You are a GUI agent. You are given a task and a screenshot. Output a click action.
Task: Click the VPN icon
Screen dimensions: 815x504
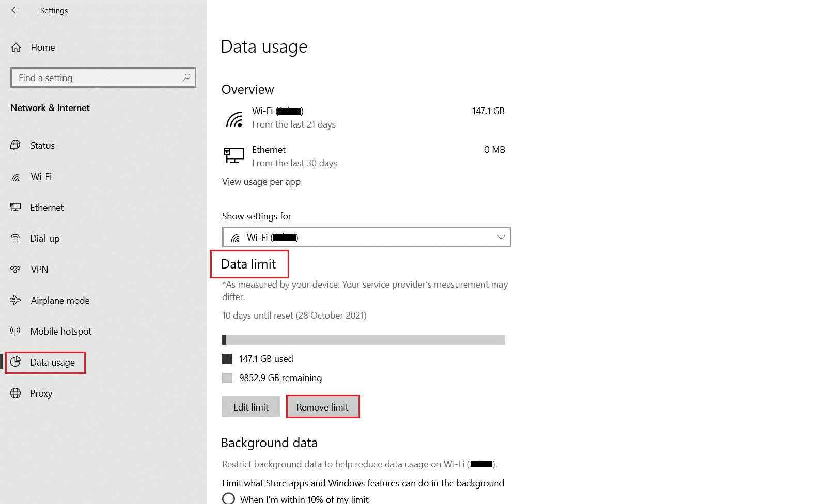pos(15,270)
